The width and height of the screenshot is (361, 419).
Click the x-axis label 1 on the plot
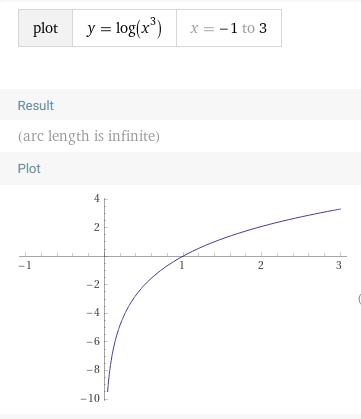[x=182, y=265]
